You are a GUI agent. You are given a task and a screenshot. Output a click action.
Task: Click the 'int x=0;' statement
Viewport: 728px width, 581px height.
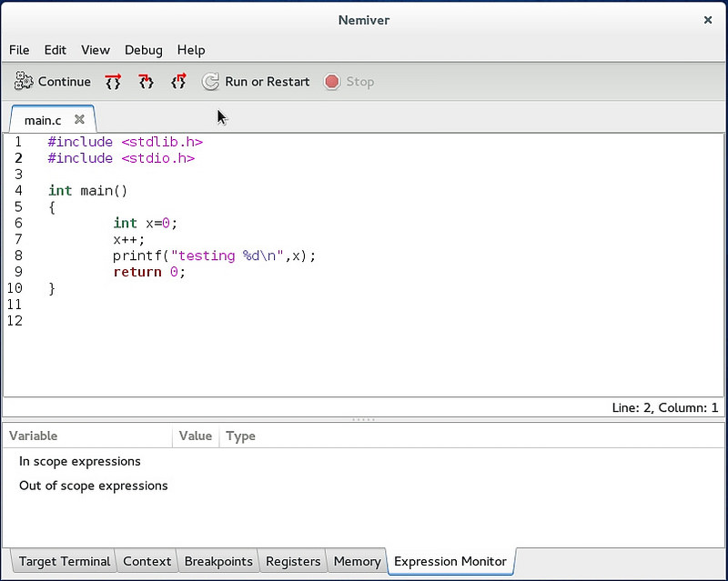tap(146, 223)
